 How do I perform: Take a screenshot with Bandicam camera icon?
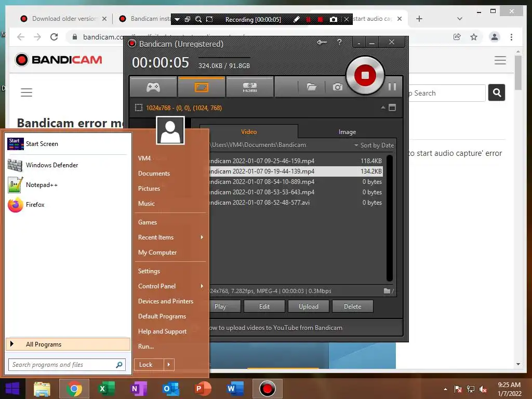pyautogui.click(x=337, y=87)
